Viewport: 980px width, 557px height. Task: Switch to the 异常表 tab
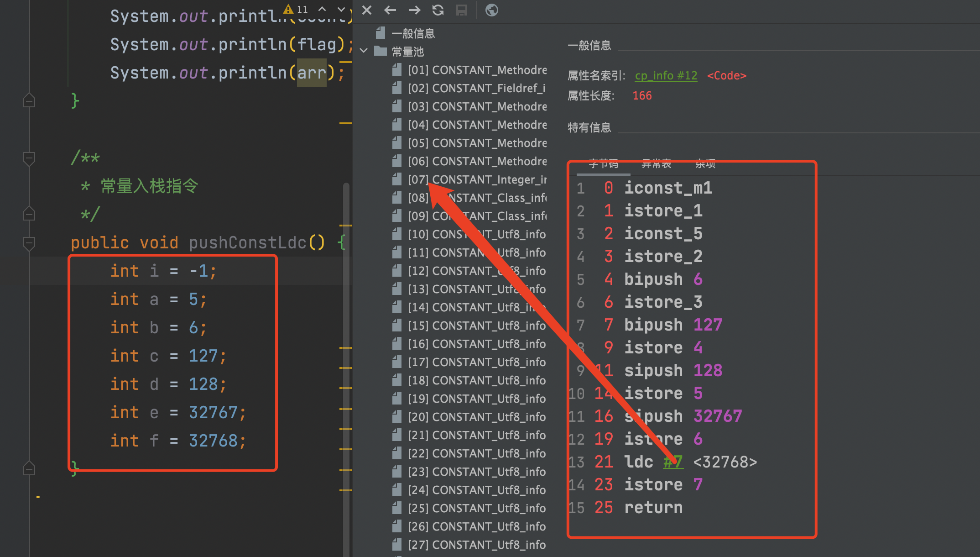[x=657, y=164]
